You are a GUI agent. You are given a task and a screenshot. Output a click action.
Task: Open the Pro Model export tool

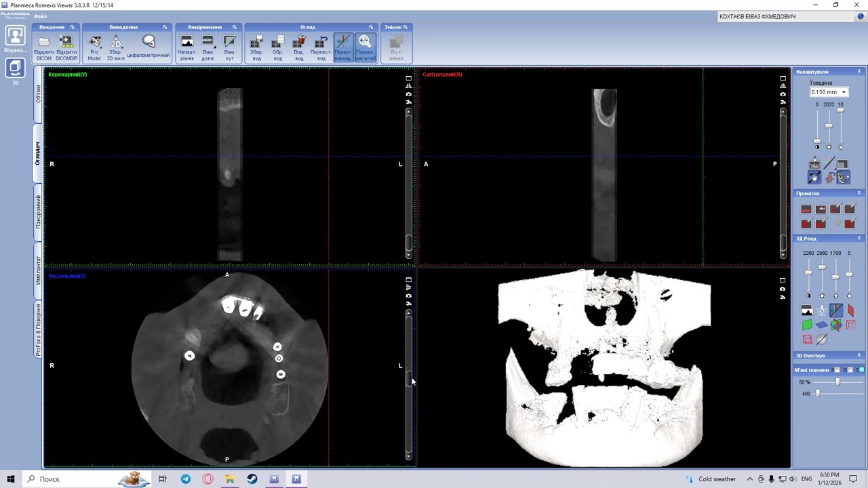pos(94,42)
